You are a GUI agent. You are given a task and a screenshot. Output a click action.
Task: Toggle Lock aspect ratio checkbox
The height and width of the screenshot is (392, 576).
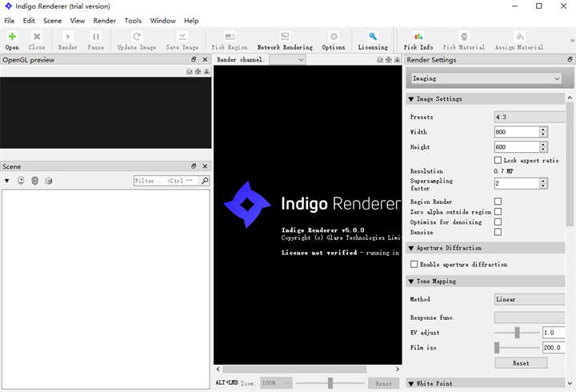pyautogui.click(x=498, y=160)
